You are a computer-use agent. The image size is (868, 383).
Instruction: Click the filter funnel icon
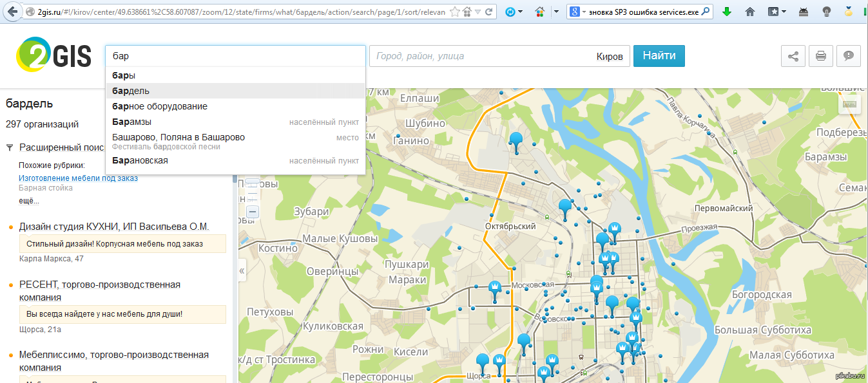tap(10, 147)
